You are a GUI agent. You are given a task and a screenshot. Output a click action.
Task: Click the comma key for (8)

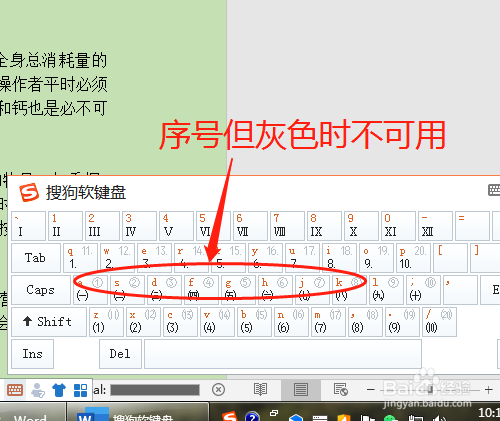(365, 322)
